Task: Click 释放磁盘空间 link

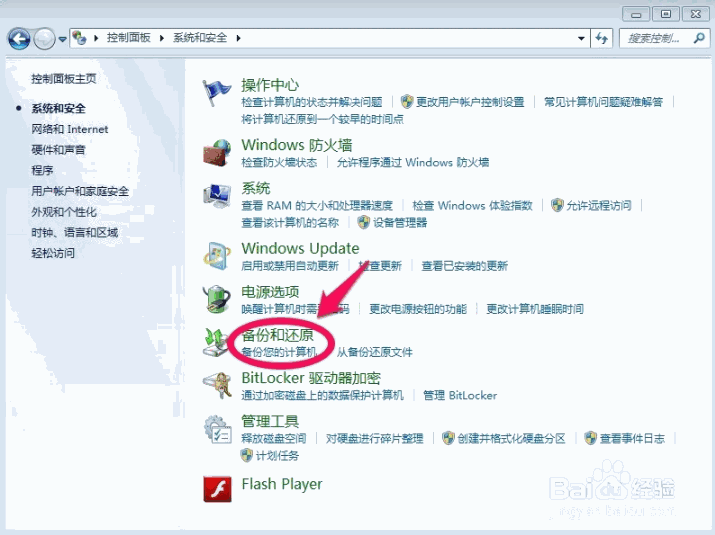Action: click(x=274, y=439)
